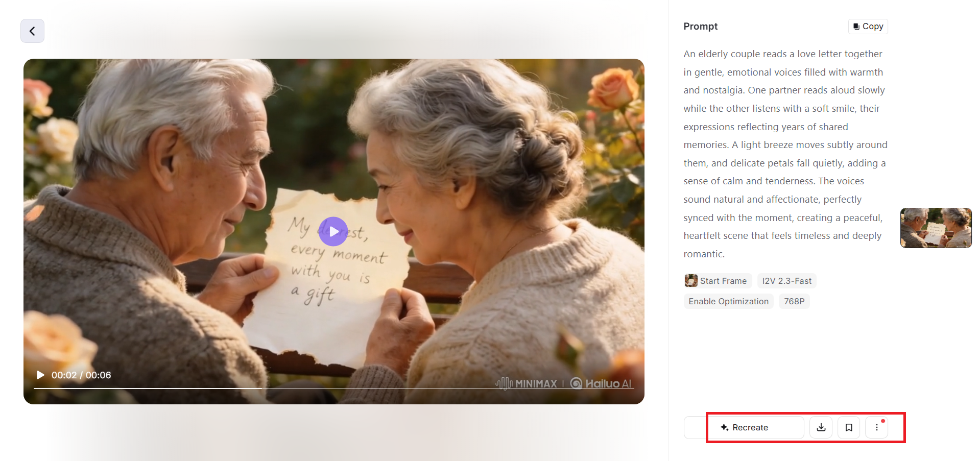Bookmark this video using the bookmark icon
The height and width of the screenshot is (461, 980).
(848, 427)
